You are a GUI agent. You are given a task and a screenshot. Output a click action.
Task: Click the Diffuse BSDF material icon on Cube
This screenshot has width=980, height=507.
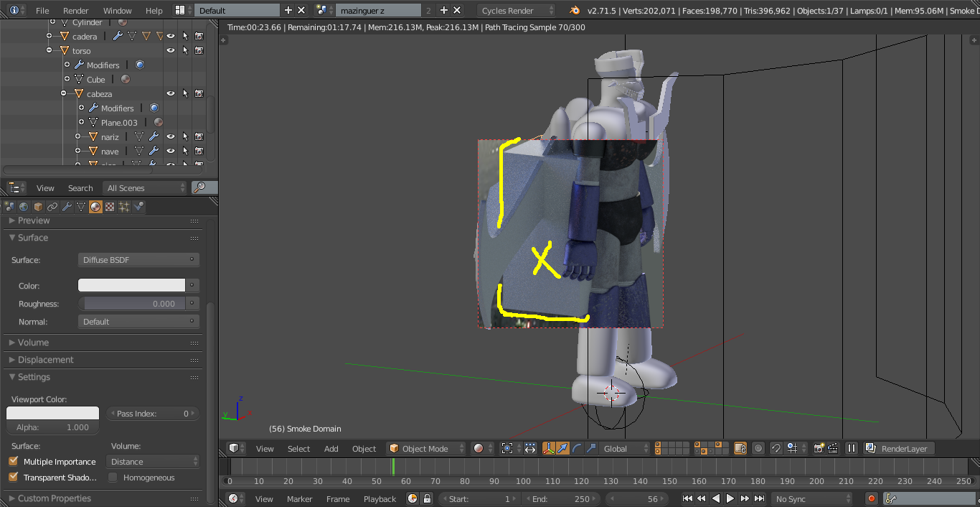126,79
